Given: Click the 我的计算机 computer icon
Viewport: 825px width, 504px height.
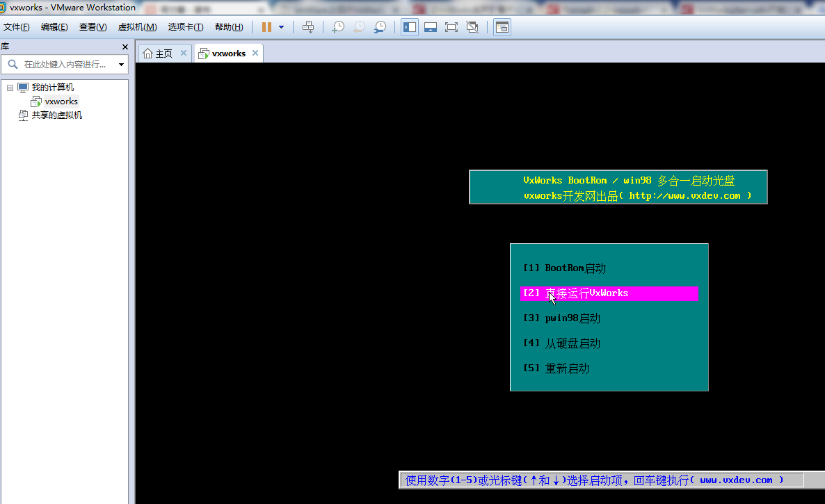Looking at the screenshot, I should (23, 87).
